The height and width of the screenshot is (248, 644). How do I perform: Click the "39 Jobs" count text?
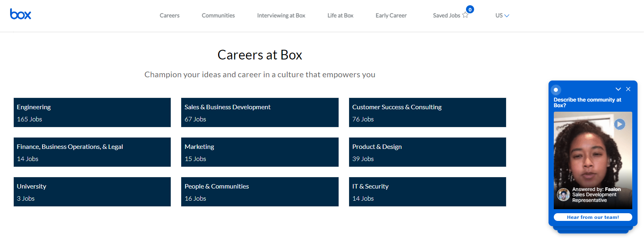coord(363,159)
